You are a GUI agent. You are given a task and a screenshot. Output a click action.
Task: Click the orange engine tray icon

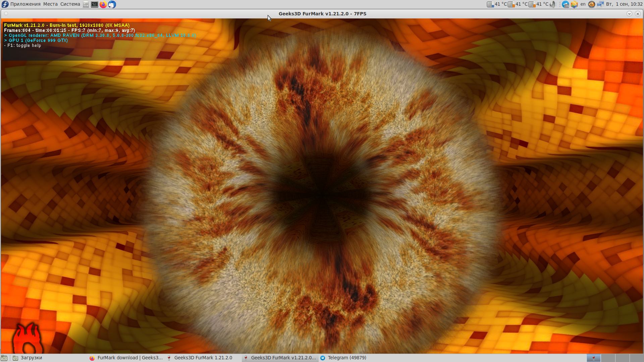point(592,4)
